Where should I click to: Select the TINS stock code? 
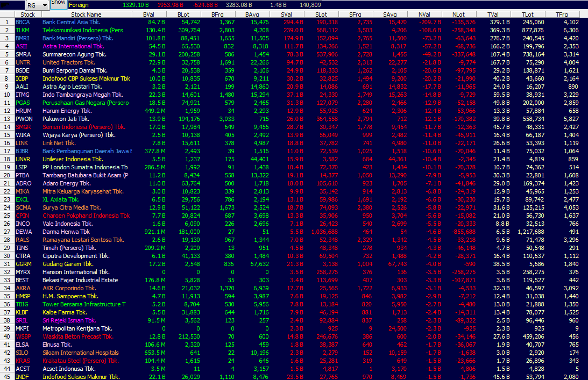point(22,248)
